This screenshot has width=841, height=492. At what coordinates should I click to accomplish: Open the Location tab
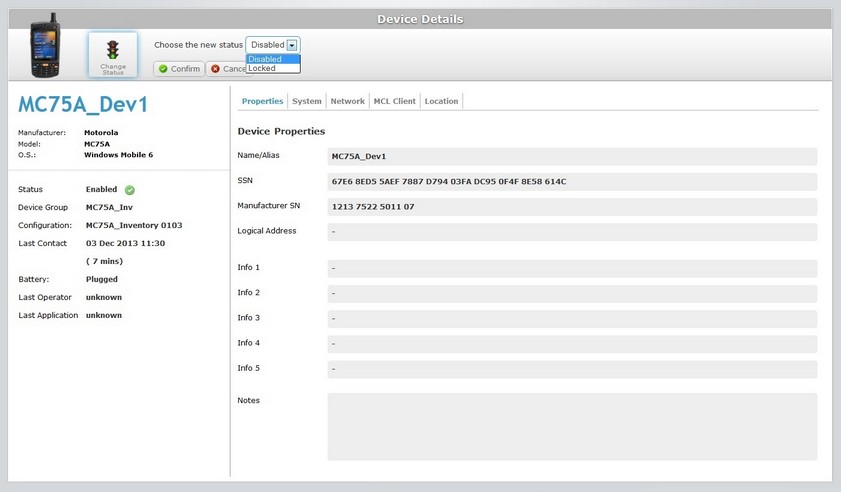441,101
